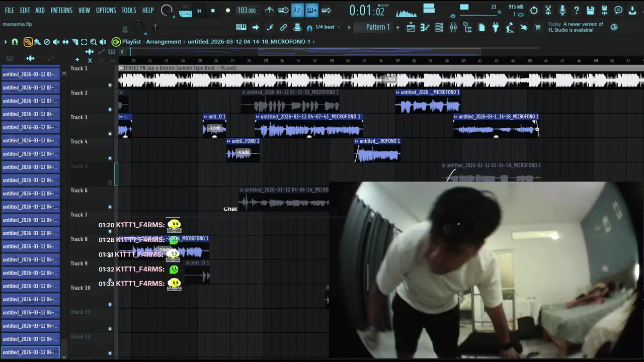Select the Playback speaker tool
This screenshot has width=644, height=362.
103,42
